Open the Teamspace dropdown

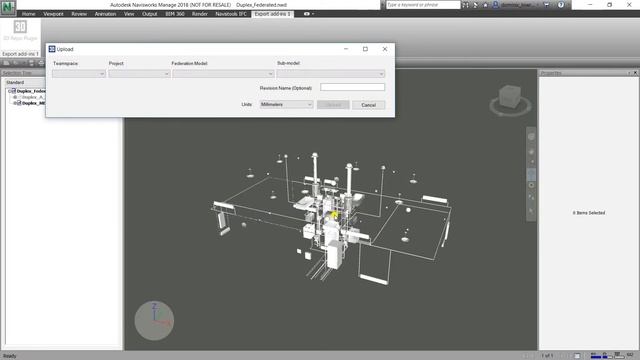(79, 74)
